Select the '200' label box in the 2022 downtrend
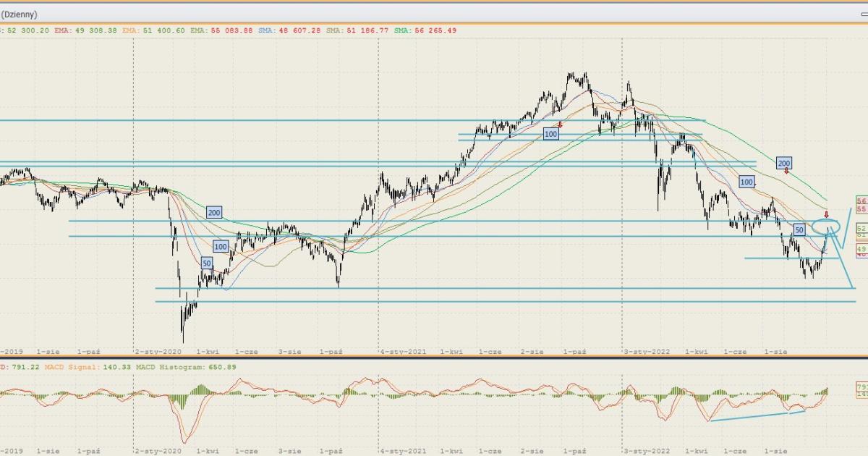Viewport: 868px width, 456px height. [783, 163]
